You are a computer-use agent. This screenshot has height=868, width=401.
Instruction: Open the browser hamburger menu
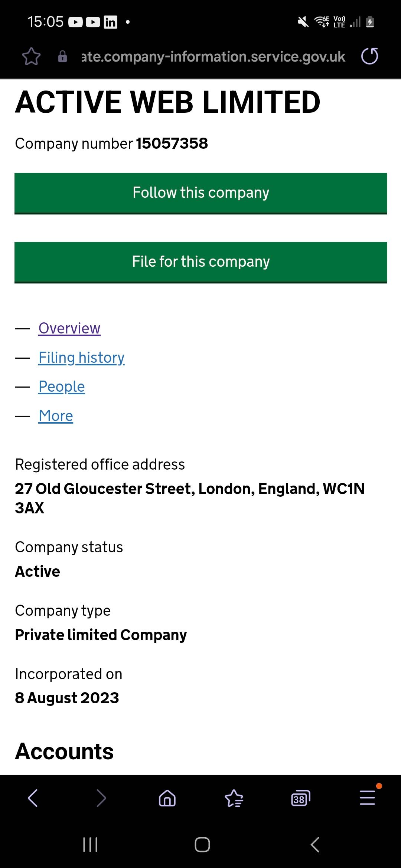coord(368,798)
